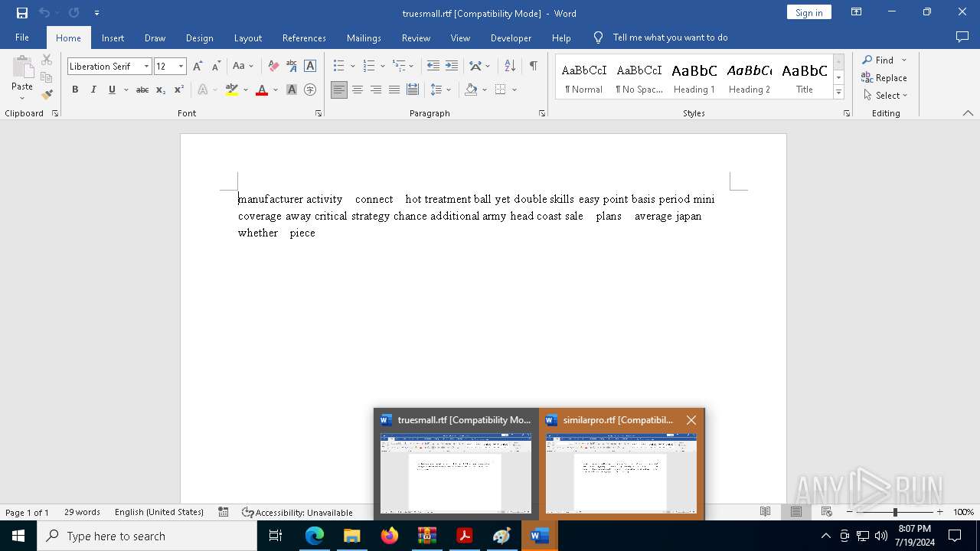980x551 pixels.
Task: Open the File menu
Action: 22,37
